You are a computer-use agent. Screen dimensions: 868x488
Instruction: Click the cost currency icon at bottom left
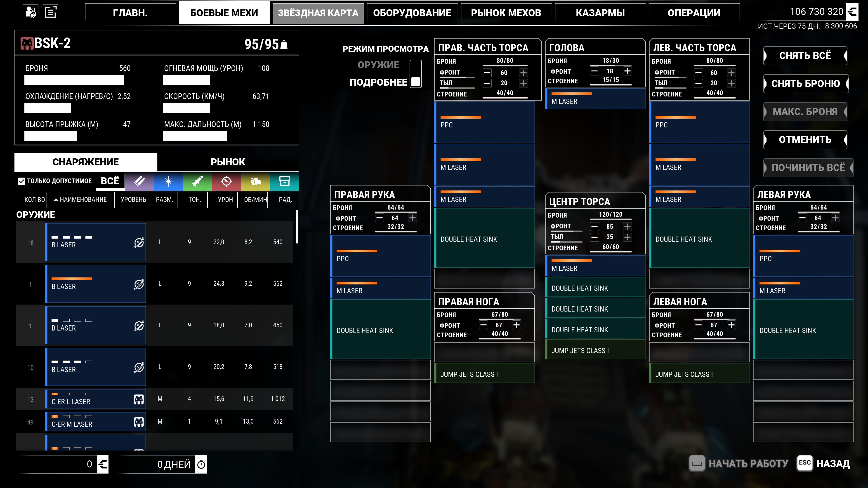[102, 464]
